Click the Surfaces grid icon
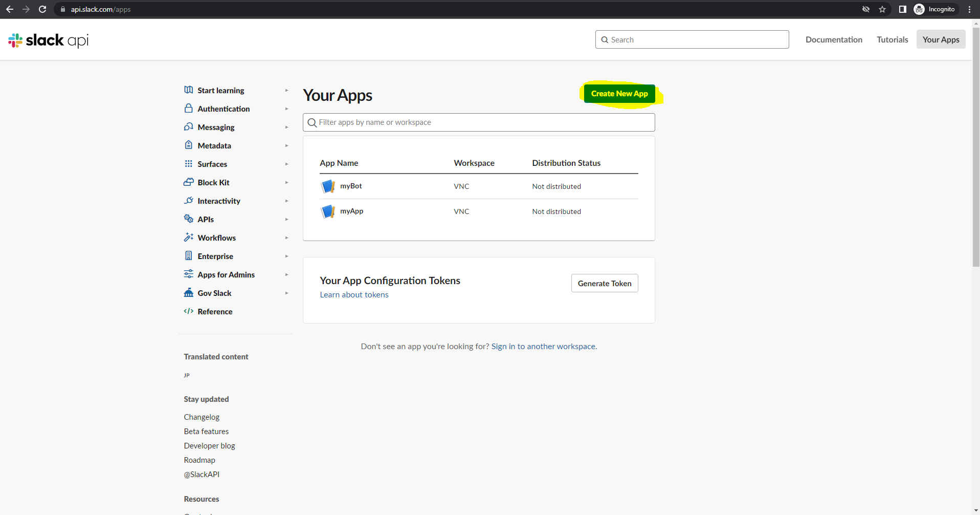 coord(189,164)
